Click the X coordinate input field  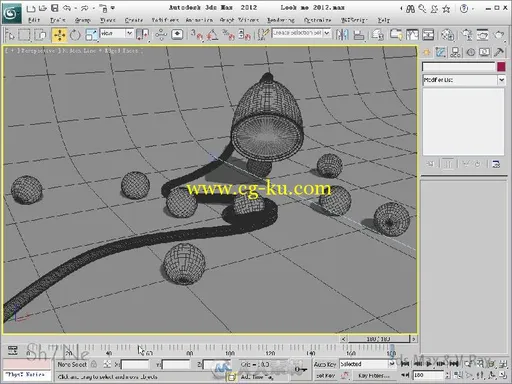click(x=135, y=365)
